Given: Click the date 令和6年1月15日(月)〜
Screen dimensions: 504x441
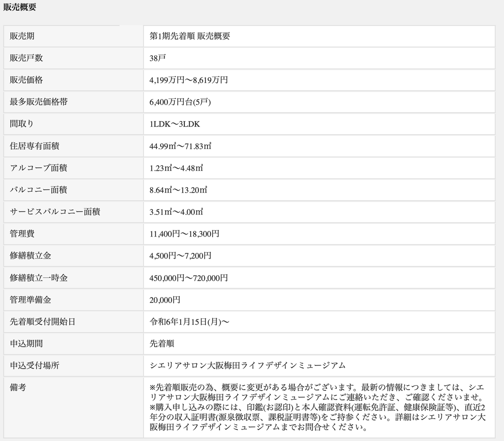Looking at the screenshot, I should coord(189,322).
